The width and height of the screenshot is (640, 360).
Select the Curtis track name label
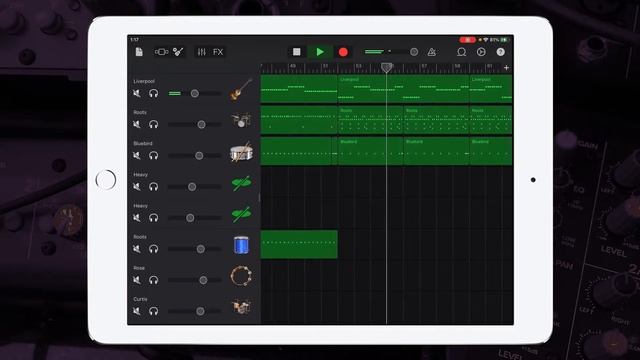click(140, 299)
